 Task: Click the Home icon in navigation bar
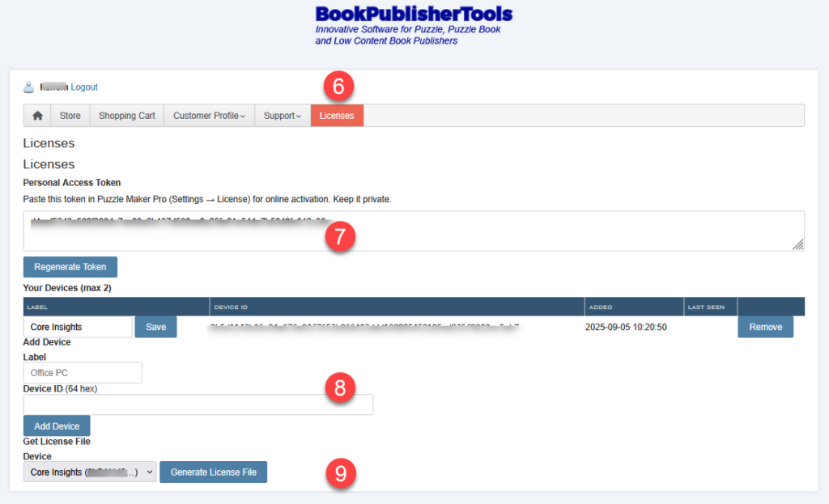[x=37, y=116]
